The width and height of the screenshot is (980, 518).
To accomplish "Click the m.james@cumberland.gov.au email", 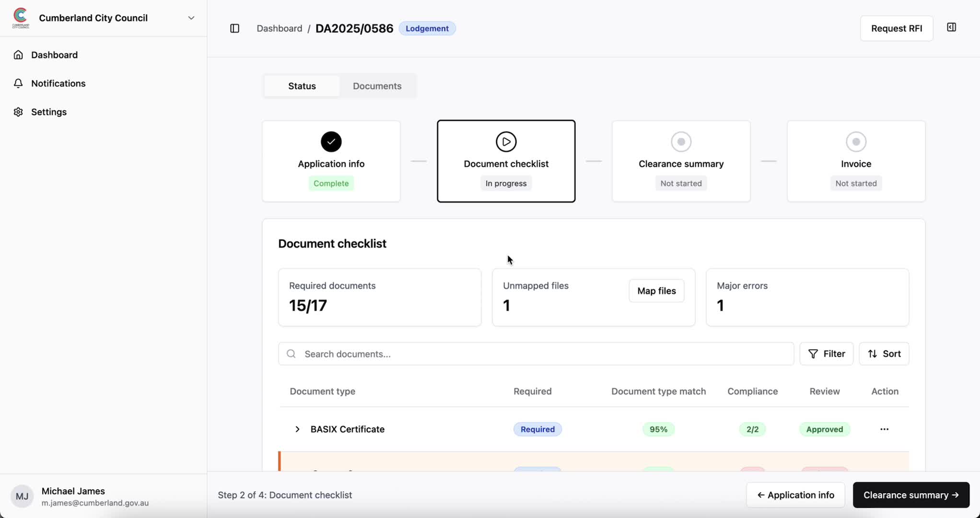I will pos(95,503).
